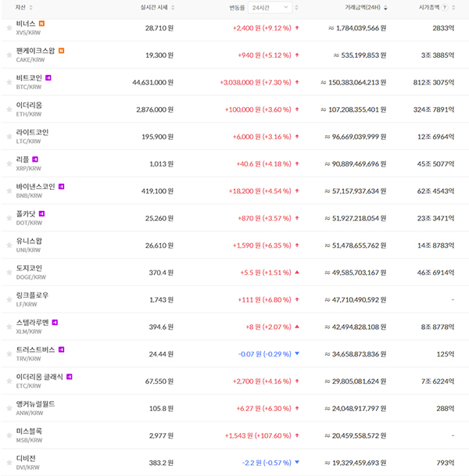Screen dimensions: 469x476
Task: Open 도지코인 asset name link
Action: 29,268
